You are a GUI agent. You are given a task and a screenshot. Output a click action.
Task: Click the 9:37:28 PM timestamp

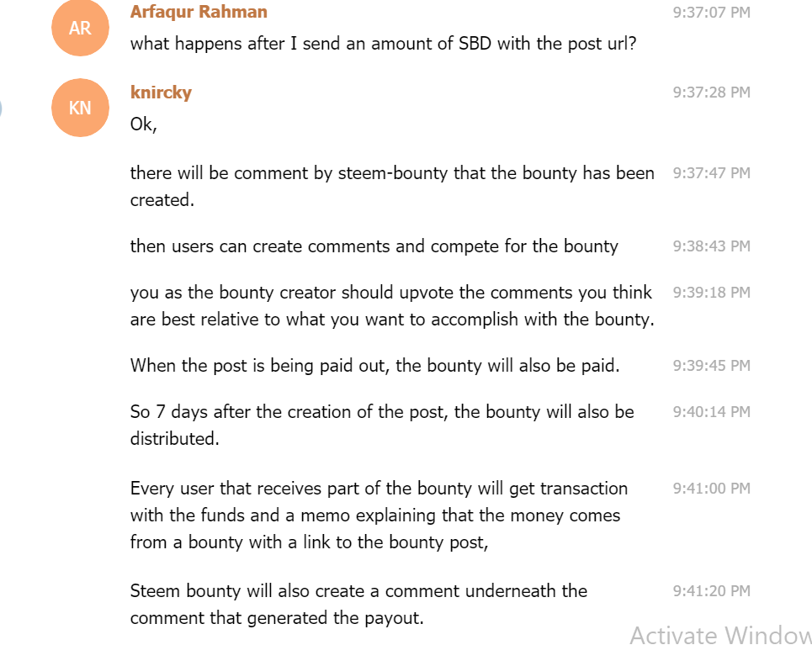(711, 93)
